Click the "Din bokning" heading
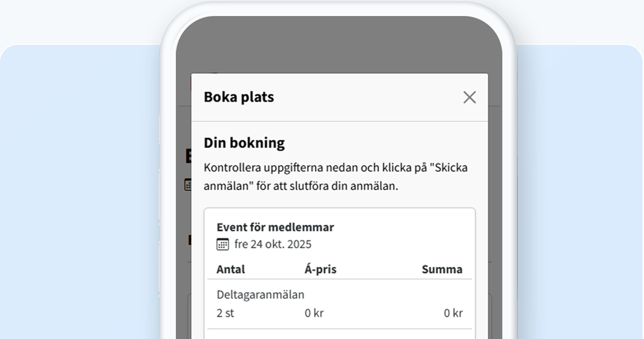This screenshot has height=339, width=644. tap(244, 143)
